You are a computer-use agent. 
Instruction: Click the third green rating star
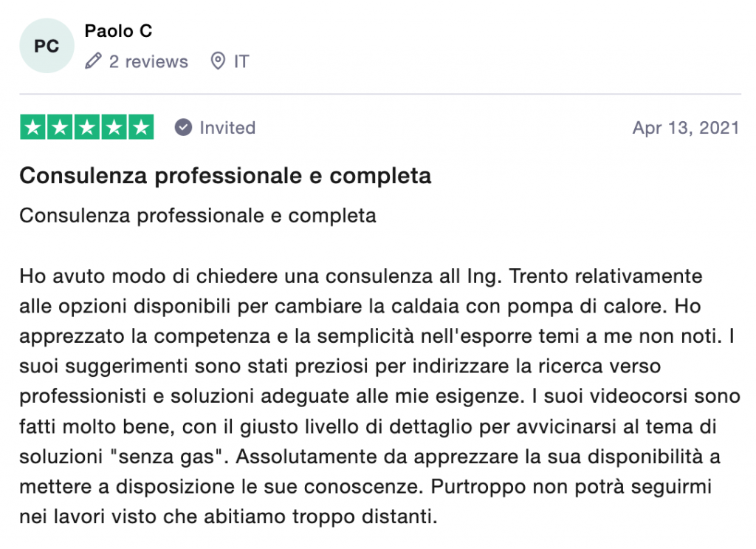pos(87,127)
